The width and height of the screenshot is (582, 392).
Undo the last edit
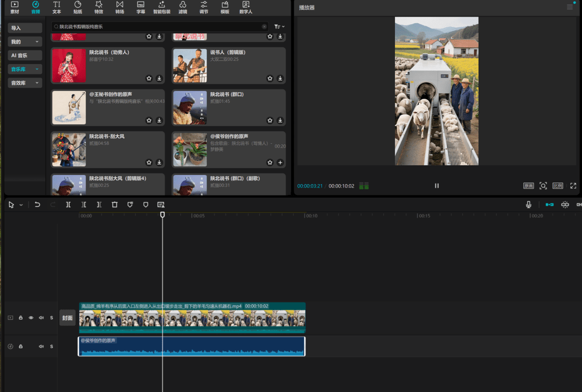point(37,205)
